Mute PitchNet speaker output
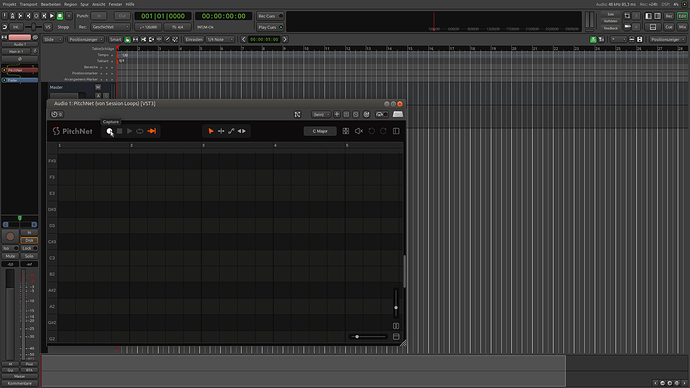The image size is (690, 388). [x=359, y=131]
